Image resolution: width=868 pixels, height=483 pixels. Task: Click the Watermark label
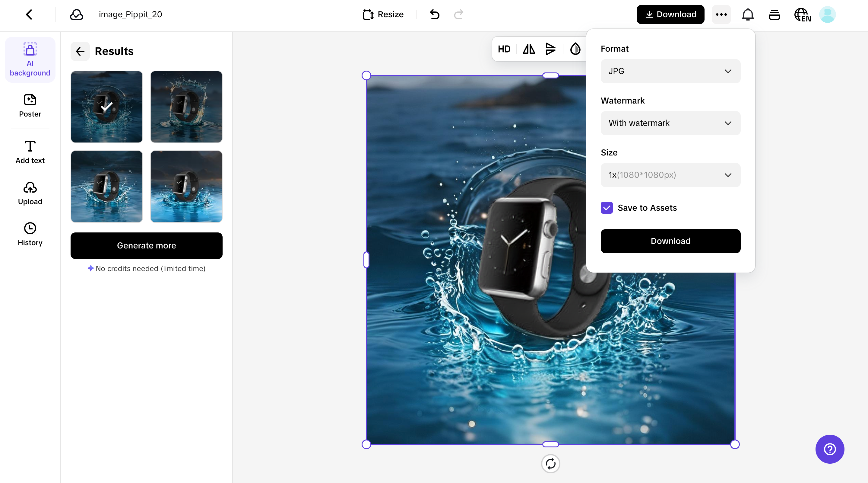[623, 101]
